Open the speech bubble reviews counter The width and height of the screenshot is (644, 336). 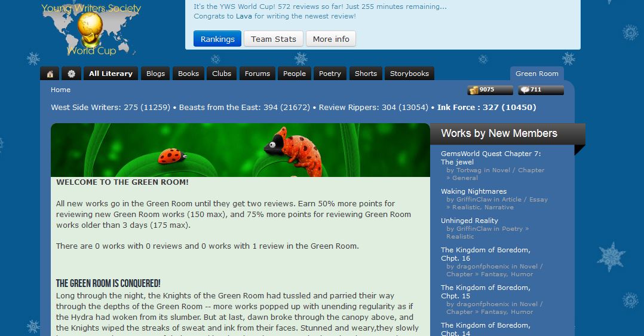tap(541, 90)
